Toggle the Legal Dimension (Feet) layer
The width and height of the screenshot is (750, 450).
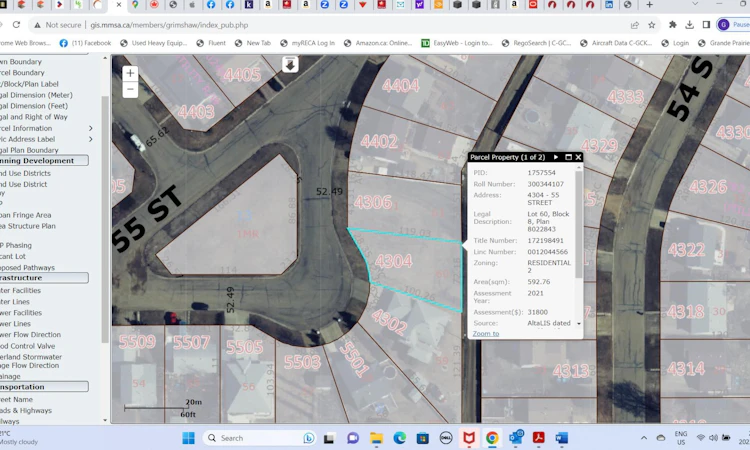34,106
